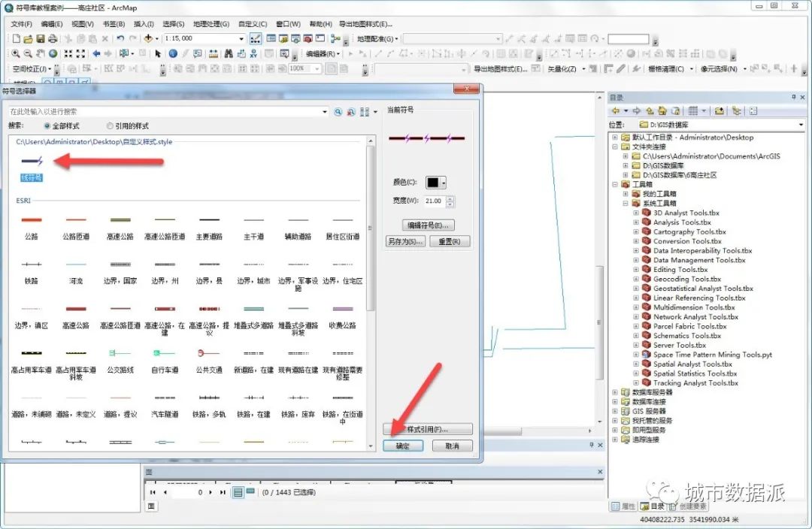812x529 pixels.
Task: Switch to the 目录 tab at panel bottom
Action: (x=653, y=506)
